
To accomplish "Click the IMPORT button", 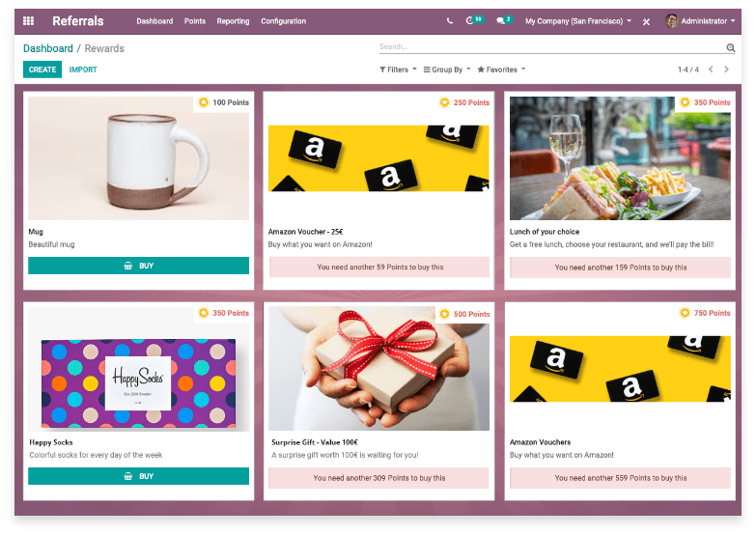I will click(x=83, y=70).
